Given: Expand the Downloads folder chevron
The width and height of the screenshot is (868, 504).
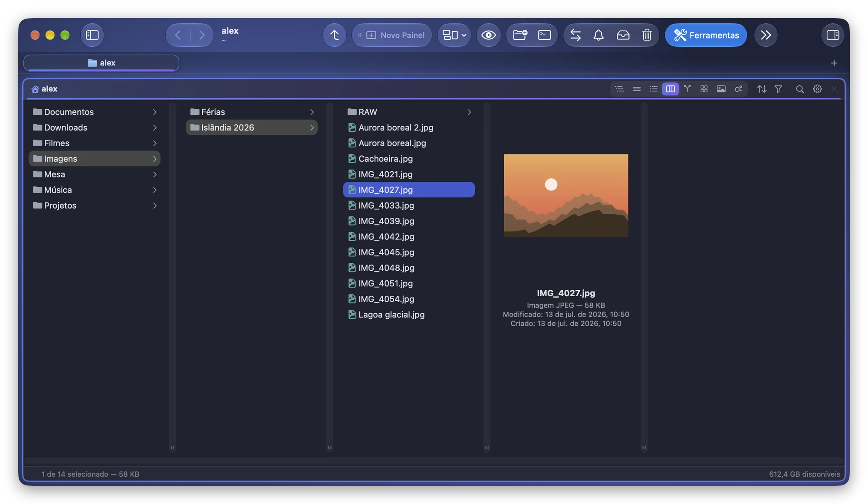Looking at the screenshot, I should tap(155, 128).
